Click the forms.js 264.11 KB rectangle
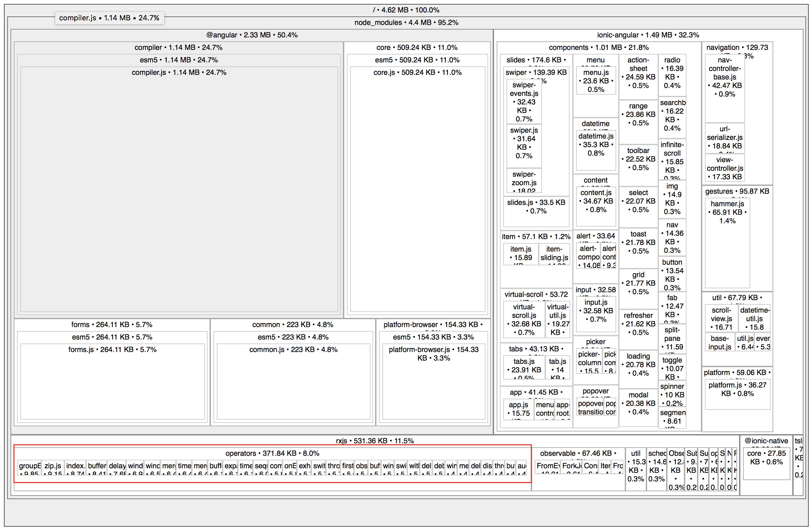This screenshot has height=530, width=812. coord(112,382)
